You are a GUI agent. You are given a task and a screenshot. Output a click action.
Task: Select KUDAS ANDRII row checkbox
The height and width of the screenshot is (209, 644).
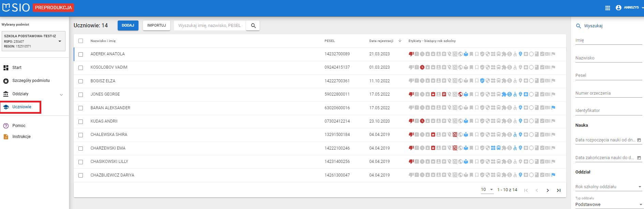point(81,122)
